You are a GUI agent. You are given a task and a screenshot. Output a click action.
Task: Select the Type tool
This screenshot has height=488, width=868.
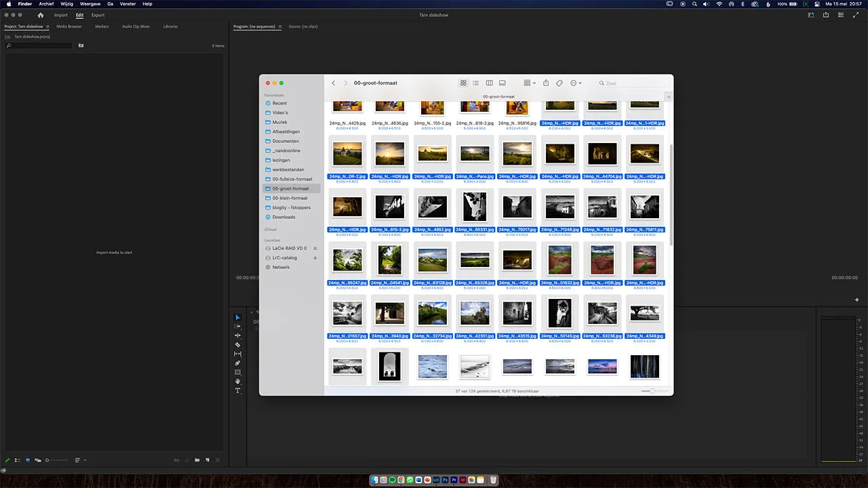pyautogui.click(x=237, y=390)
